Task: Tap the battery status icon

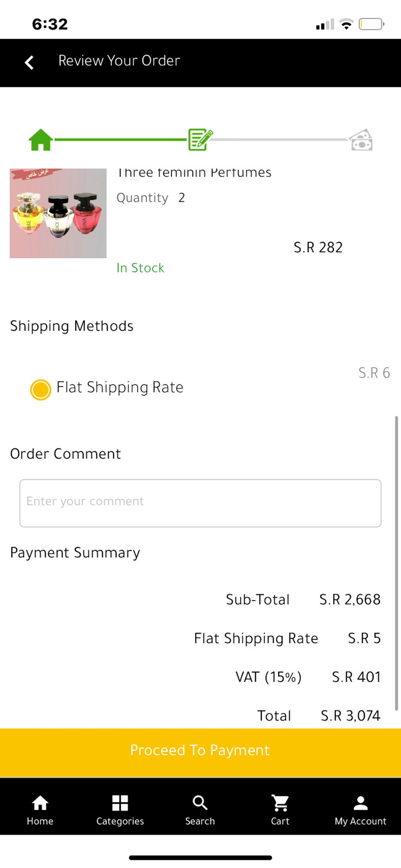Action: click(371, 24)
